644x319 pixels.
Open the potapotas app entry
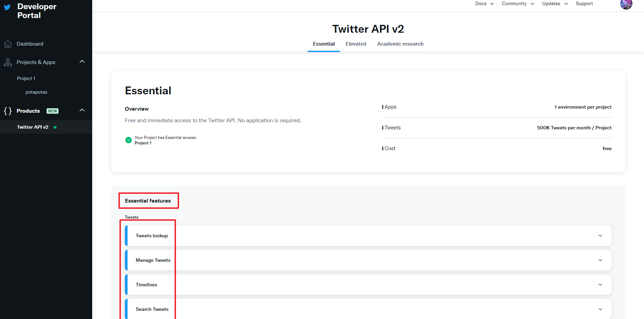point(36,92)
